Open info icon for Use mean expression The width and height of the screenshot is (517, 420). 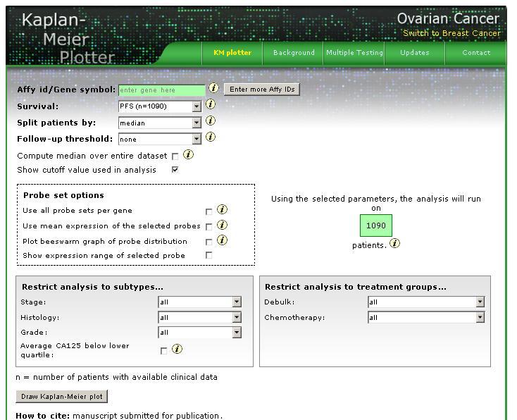222,225
